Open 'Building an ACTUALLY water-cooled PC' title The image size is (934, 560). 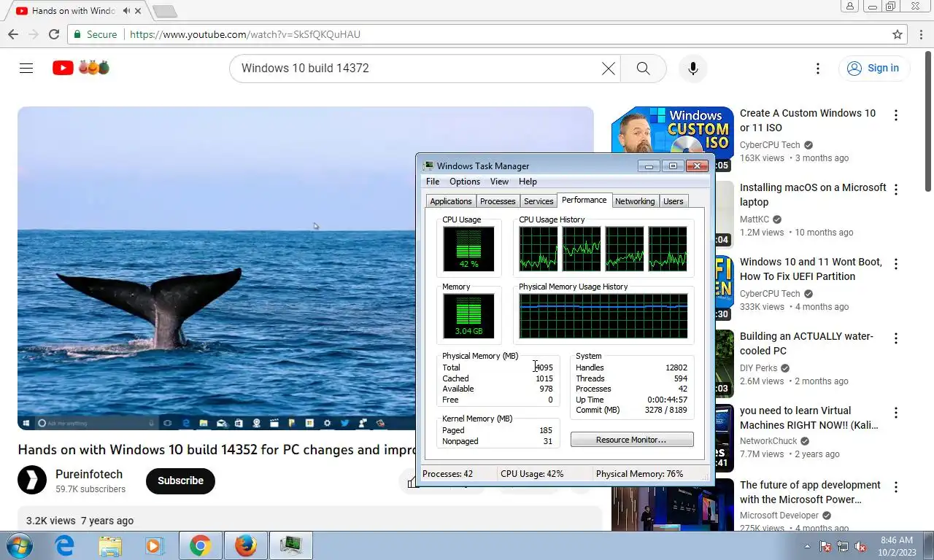tap(806, 343)
